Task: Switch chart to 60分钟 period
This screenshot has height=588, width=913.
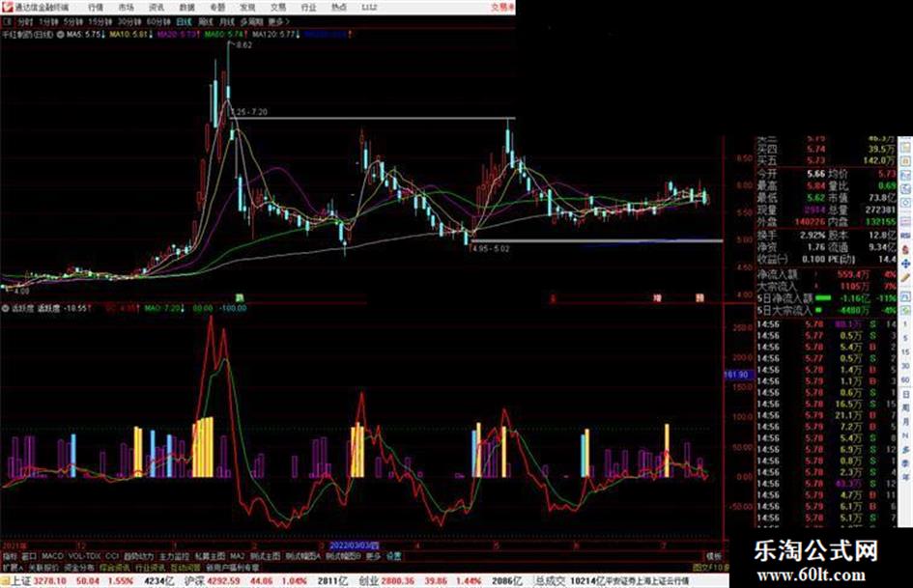Action: point(157,21)
